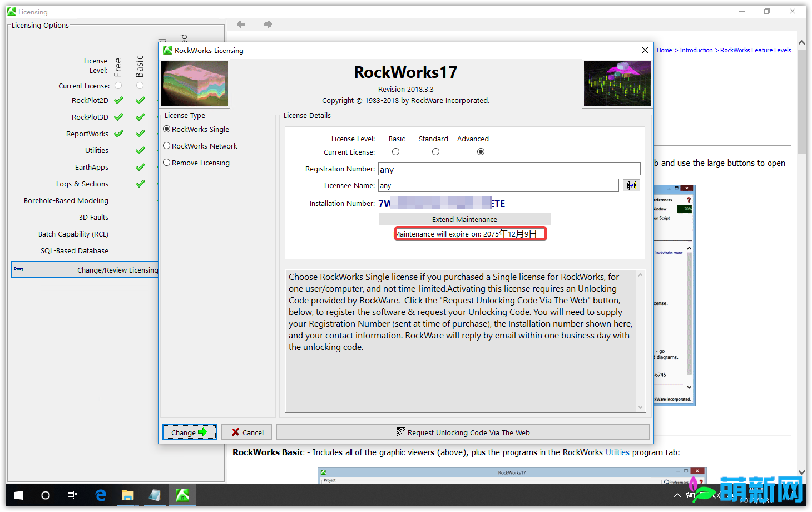Click EarthApps Basic checkmark
The height and width of the screenshot is (512, 812).
tap(140, 168)
